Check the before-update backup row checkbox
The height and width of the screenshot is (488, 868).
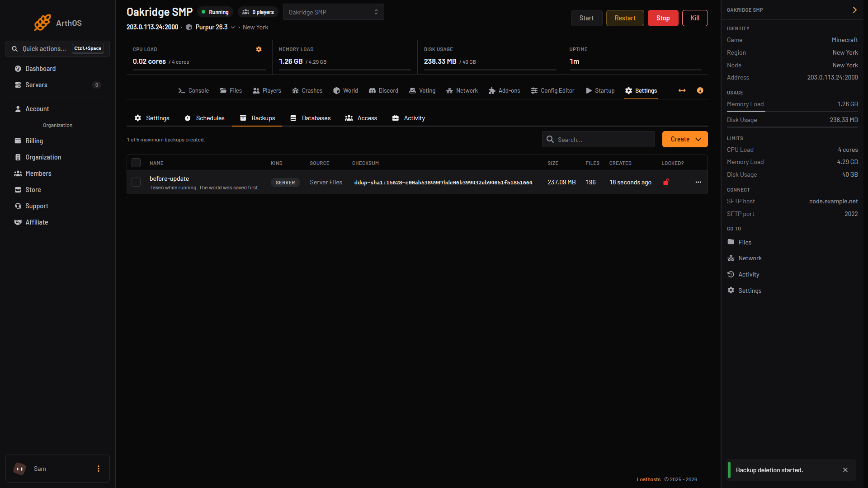click(x=136, y=182)
